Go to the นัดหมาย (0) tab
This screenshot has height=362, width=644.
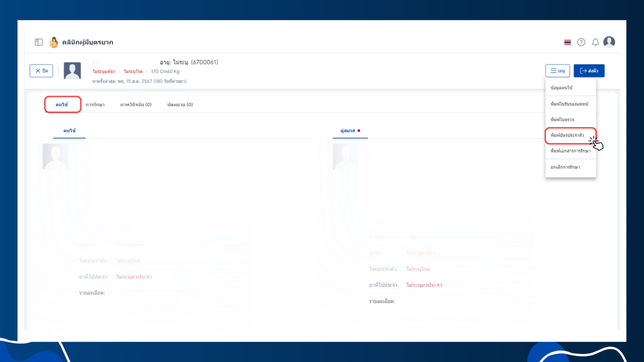coord(180,105)
